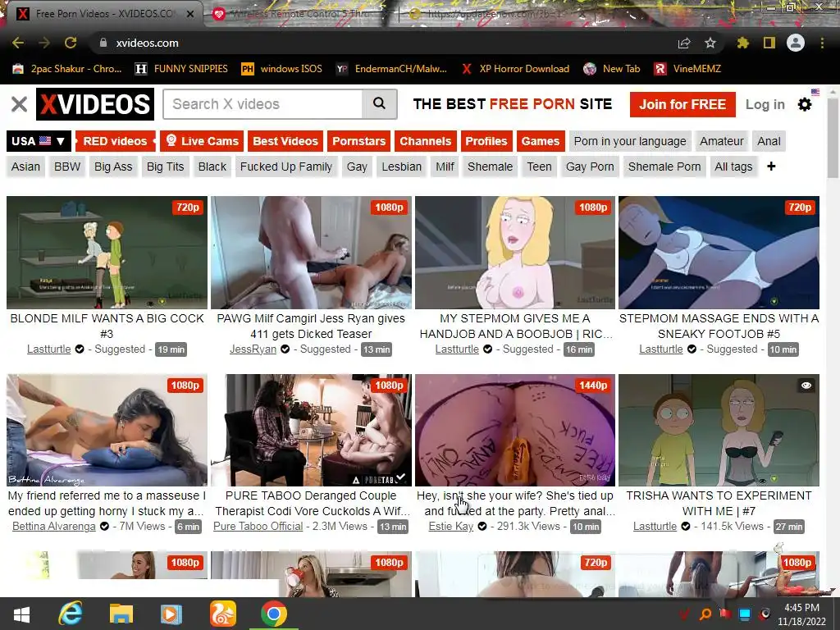
Task: Open File Explorer from the taskbar
Action: 121,614
